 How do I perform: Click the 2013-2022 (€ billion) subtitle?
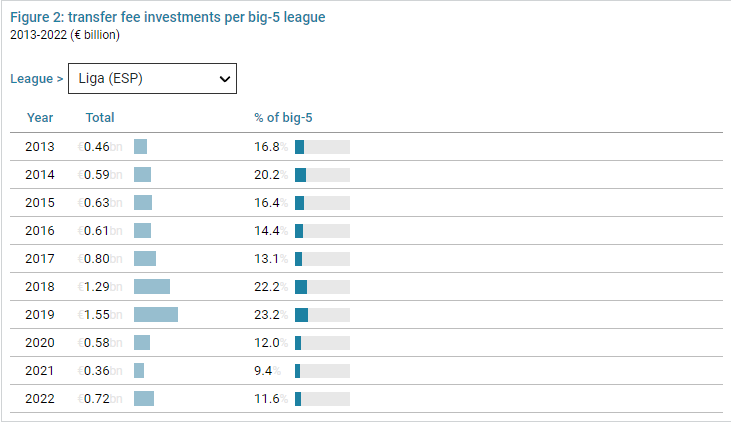click(x=64, y=35)
